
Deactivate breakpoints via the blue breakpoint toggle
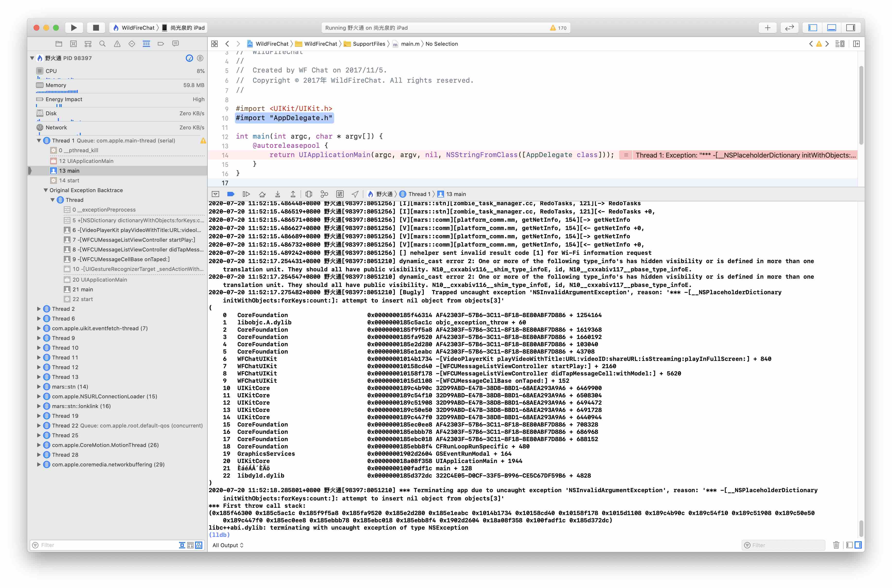click(231, 194)
